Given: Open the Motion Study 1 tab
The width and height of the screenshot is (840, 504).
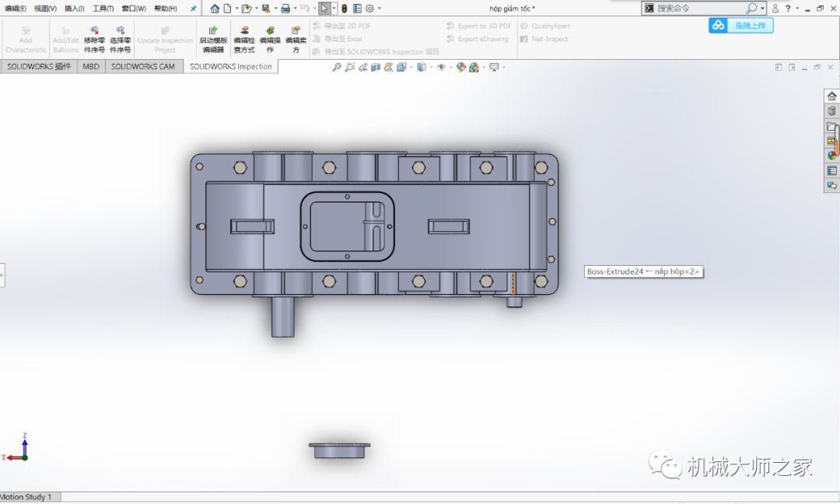Looking at the screenshot, I should tap(26, 497).
